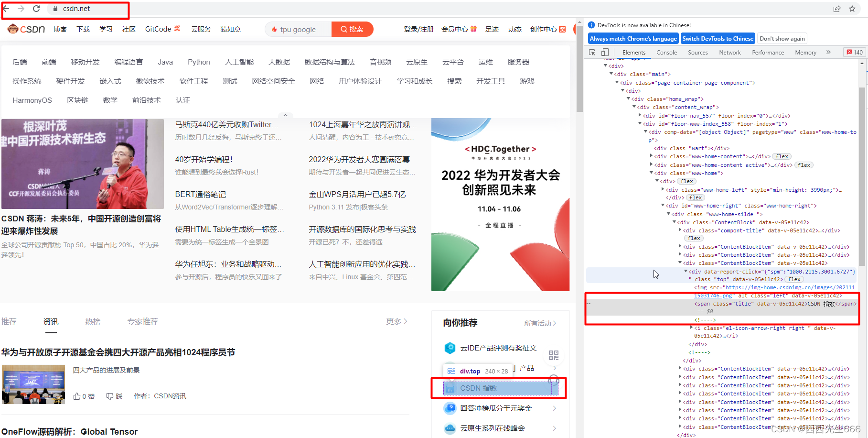
Task: Open arrow next to 回答冲榜瓜分千元奖金
Action: 554,408
